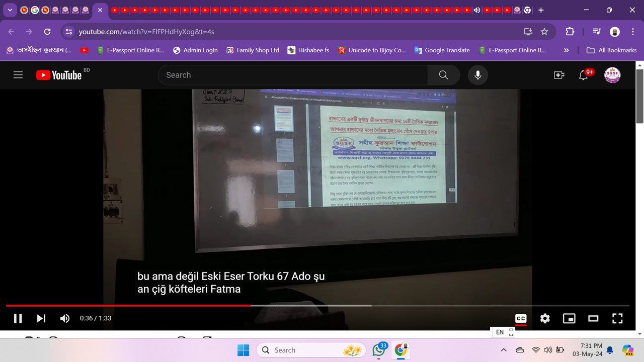Screen dimensions: 644x362
Task: Open the YouTube guide hamburger menu
Action: tap(18, 75)
